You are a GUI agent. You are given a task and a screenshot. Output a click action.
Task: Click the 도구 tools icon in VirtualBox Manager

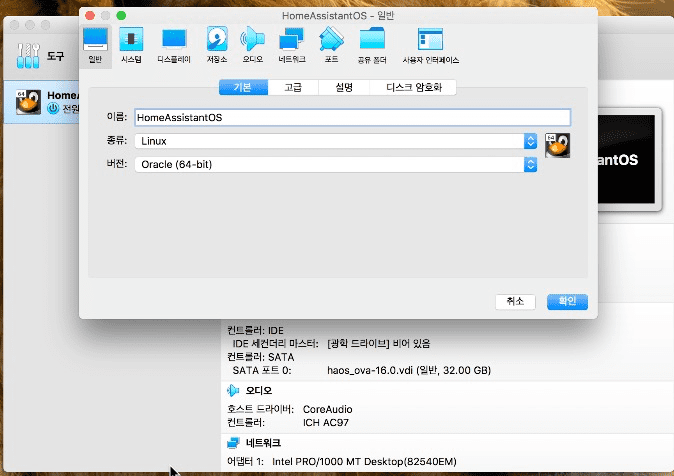click(x=28, y=55)
